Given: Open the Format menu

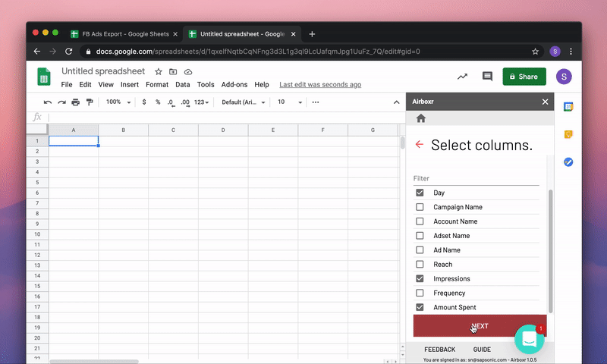Looking at the screenshot, I should click(x=157, y=84).
